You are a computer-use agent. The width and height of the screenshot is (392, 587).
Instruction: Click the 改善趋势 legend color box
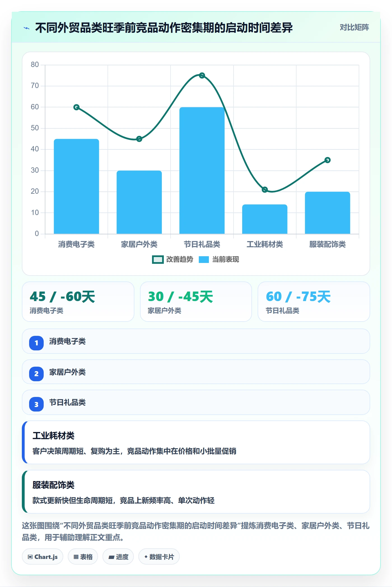[158, 260]
